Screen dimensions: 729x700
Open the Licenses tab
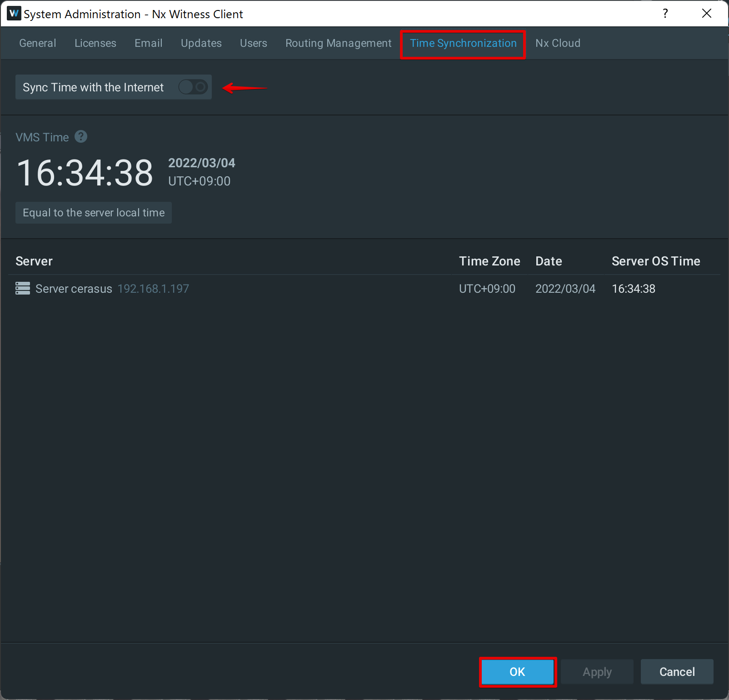click(95, 43)
